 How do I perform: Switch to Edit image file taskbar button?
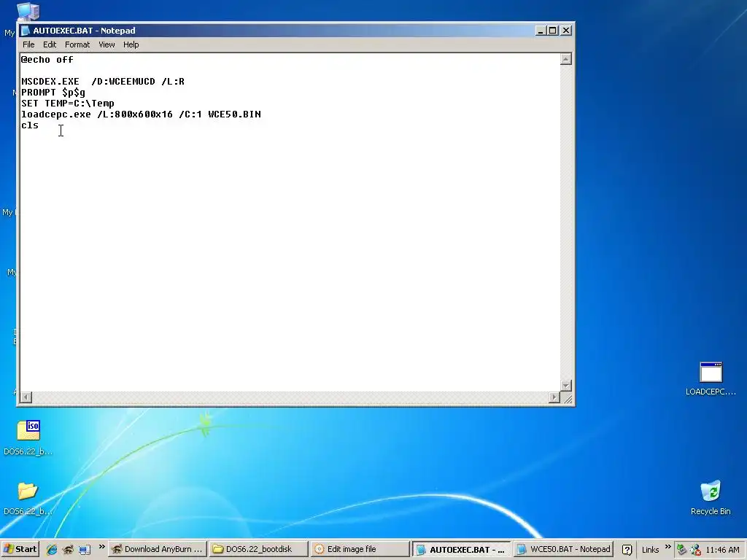360,549
